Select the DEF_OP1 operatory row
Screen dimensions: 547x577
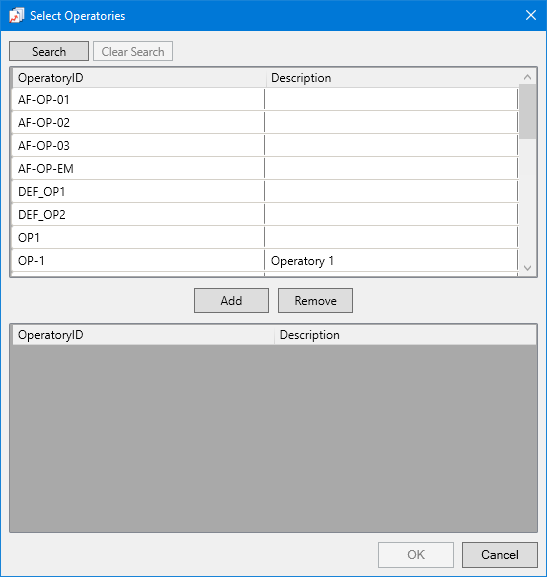click(265, 192)
